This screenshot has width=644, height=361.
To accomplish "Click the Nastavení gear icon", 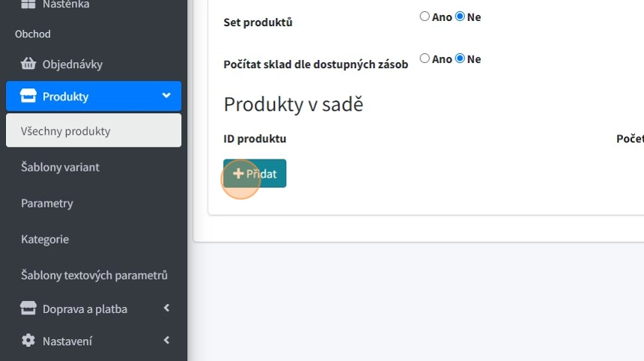I will [28, 341].
